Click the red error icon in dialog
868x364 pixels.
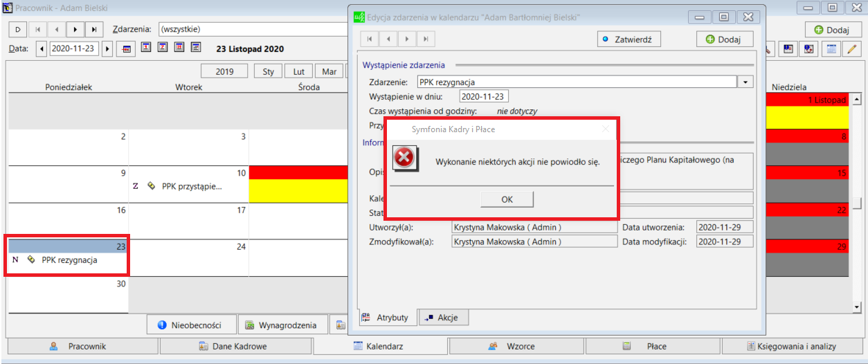pyautogui.click(x=404, y=158)
